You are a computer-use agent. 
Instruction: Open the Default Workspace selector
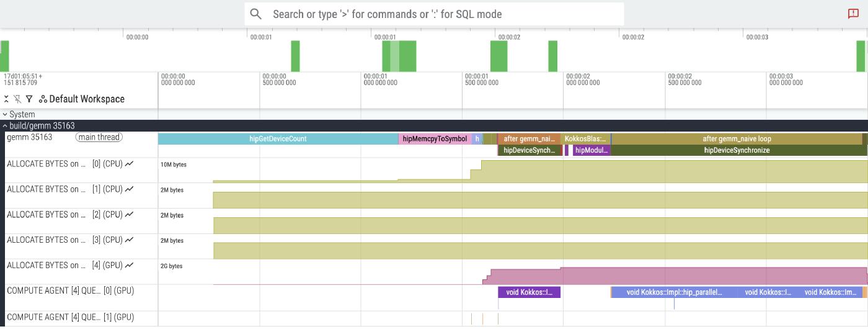[86, 99]
